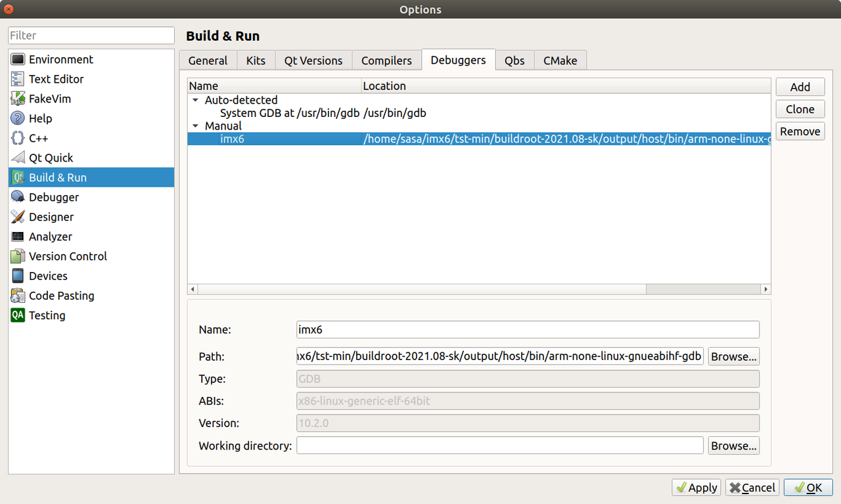Screen dimensions: 841x504
Task: Switch to the Kits tab
Action: click(256, 60)
